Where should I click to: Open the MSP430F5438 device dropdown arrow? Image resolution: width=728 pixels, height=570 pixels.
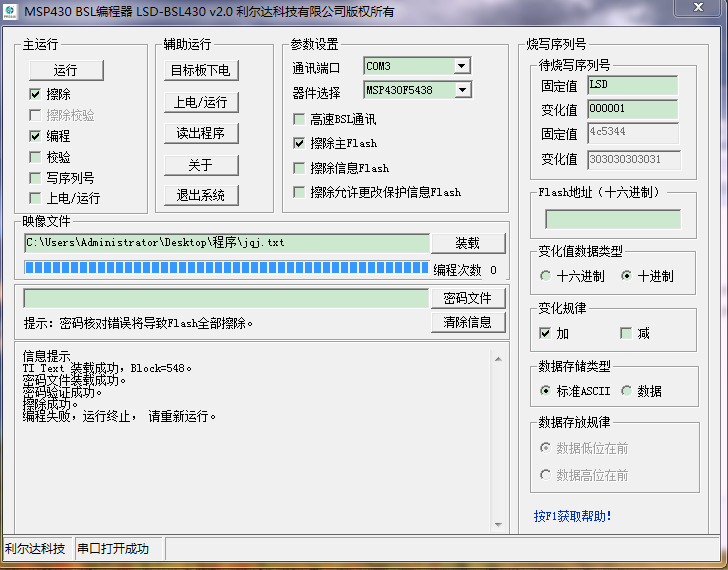(462, 90)
